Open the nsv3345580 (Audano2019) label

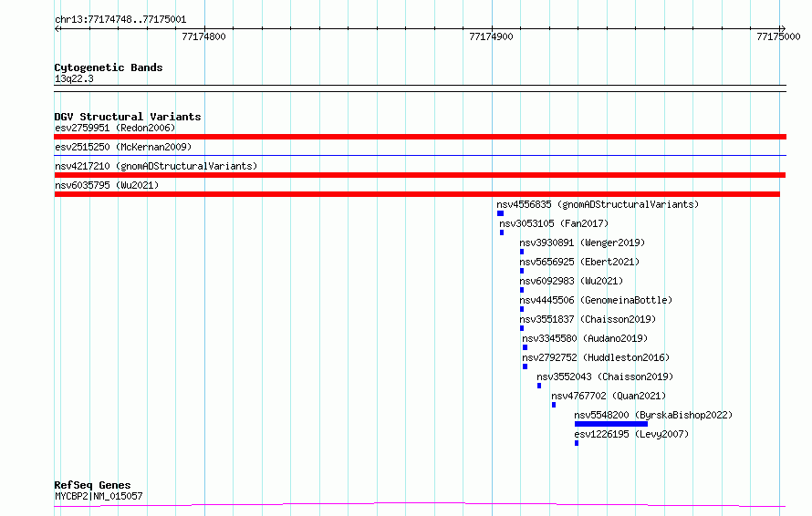(585, 338)
